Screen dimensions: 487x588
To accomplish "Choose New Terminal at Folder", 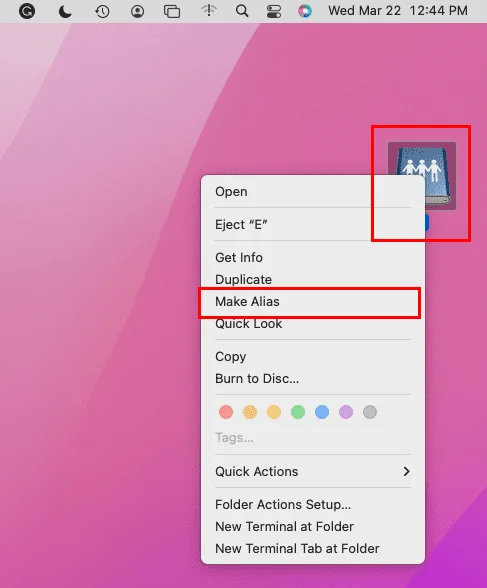I will click(313, 526).
